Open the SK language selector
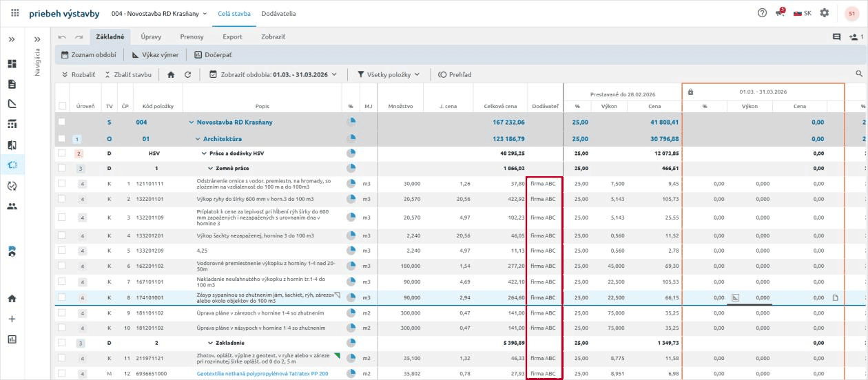The width and height of the screenshot is (868, 380). coord(803,13)
